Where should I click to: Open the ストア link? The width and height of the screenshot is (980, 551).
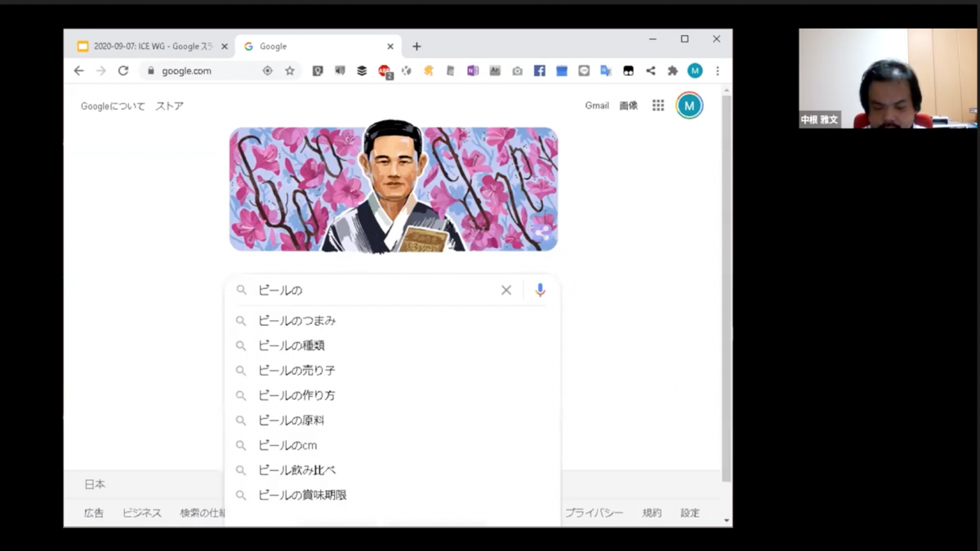[169, 106]
